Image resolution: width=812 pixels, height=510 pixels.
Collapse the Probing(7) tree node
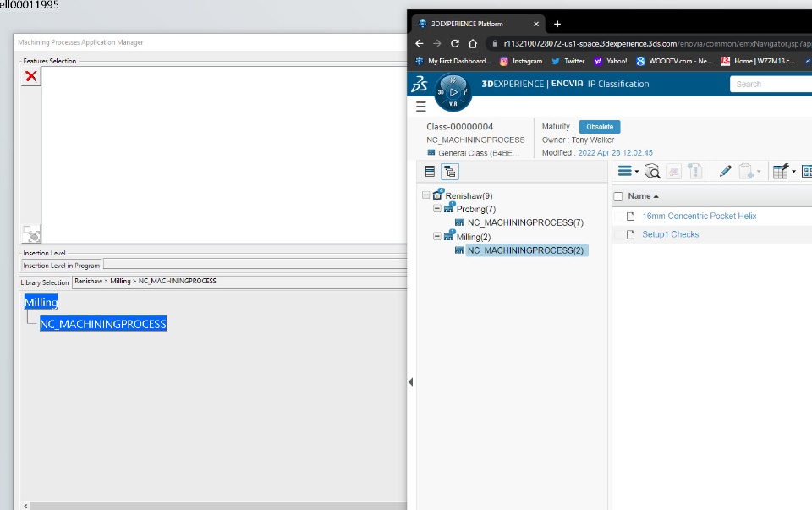pos(437,208)
